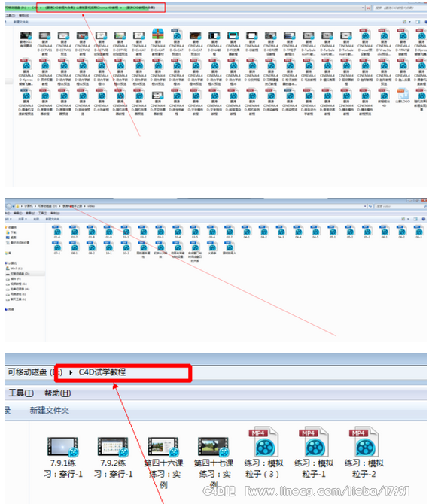Select file 01-9 in the video folder window

pyautogui.click(x=108, y=232)
